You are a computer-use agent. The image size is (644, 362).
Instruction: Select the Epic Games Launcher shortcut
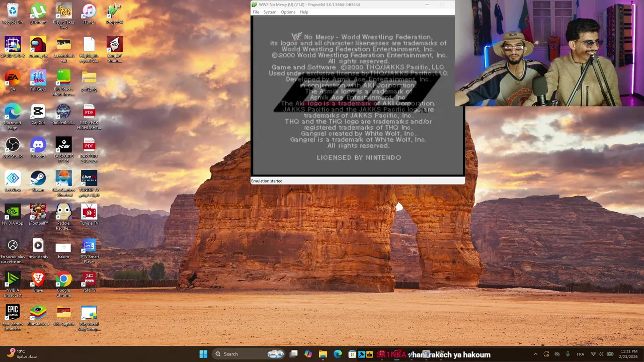(13, 318)
